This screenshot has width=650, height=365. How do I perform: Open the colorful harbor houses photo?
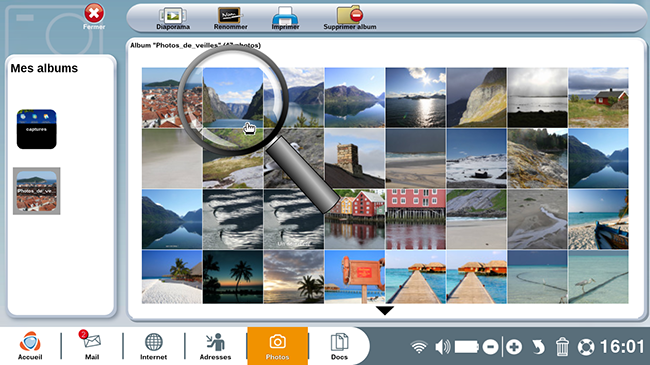click(355, 219)
